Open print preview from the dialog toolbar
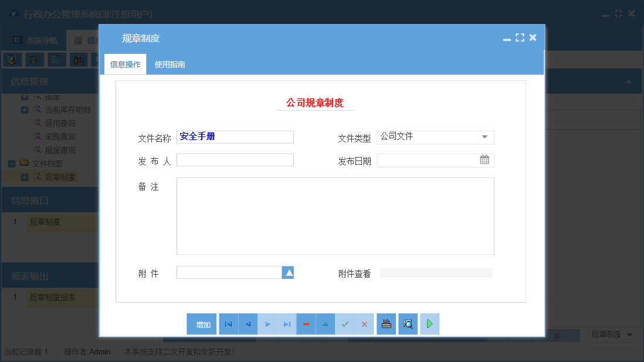Image resolution: width=644 pixels, height=362 pixels. click(408, 323)
